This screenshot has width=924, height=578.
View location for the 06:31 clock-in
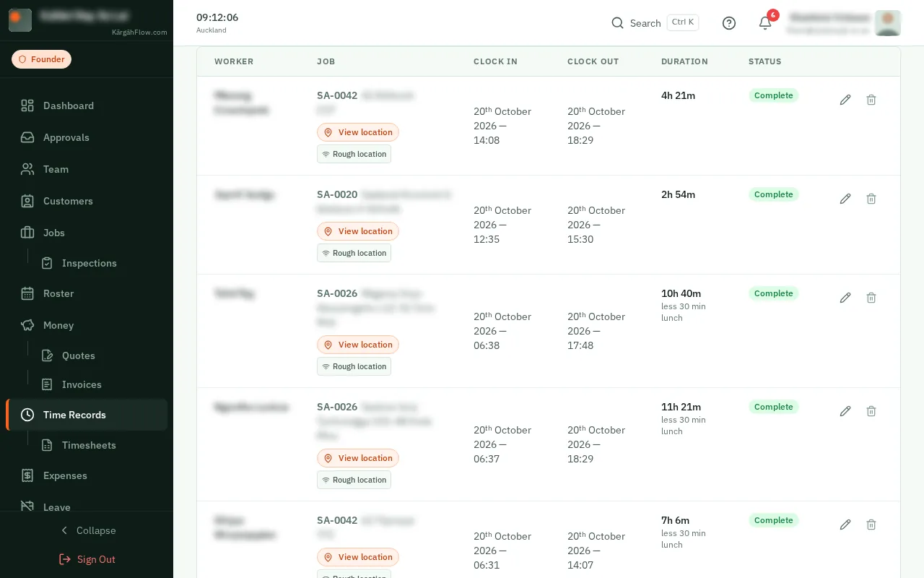pos(358,557)
